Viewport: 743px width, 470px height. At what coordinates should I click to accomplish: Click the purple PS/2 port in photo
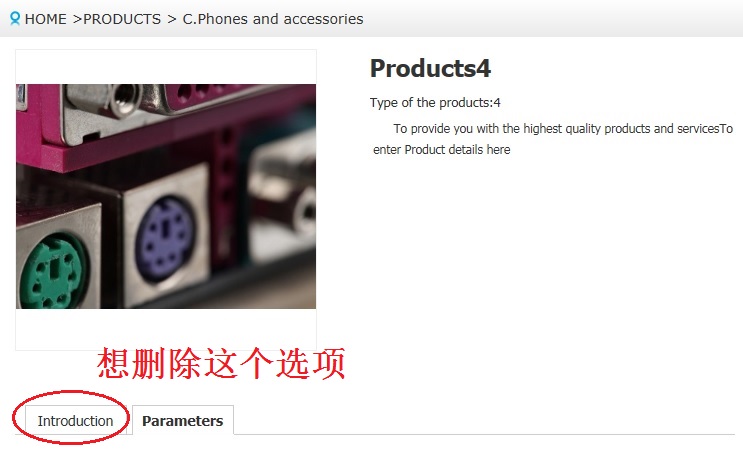tap(165, 240)
